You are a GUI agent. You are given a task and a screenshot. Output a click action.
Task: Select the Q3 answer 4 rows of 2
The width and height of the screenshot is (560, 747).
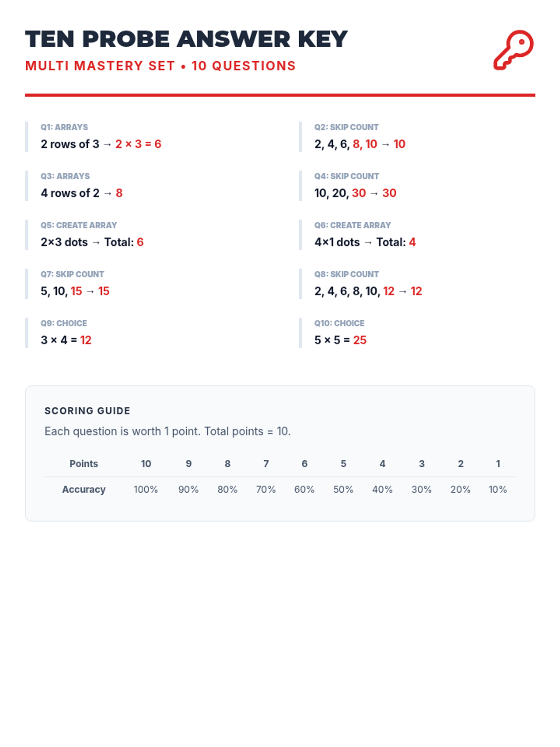81,193
